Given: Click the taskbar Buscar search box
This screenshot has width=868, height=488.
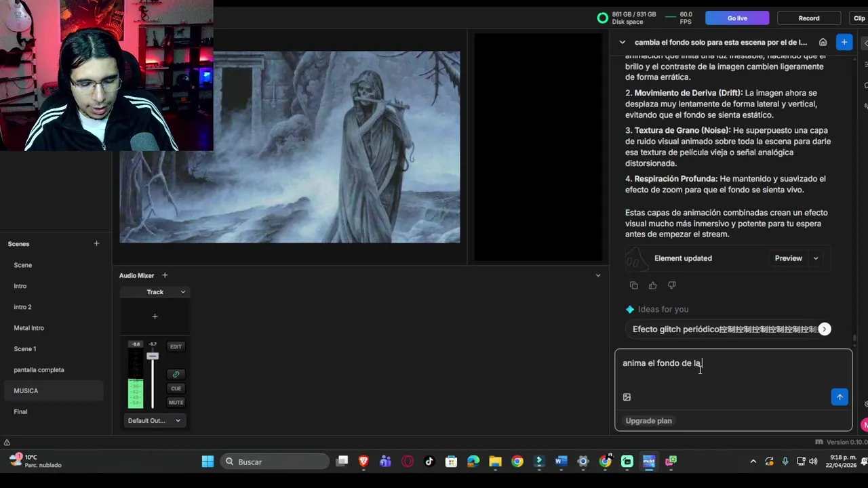Looking at the screenshot, I should coord(275,462).
